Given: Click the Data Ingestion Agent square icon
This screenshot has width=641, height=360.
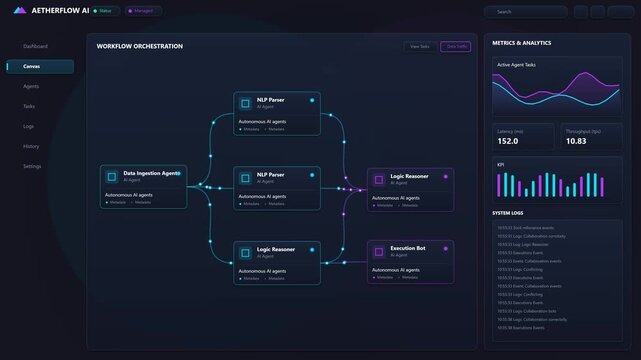Looking at the screenshot, I should click(x=112, y=177).
